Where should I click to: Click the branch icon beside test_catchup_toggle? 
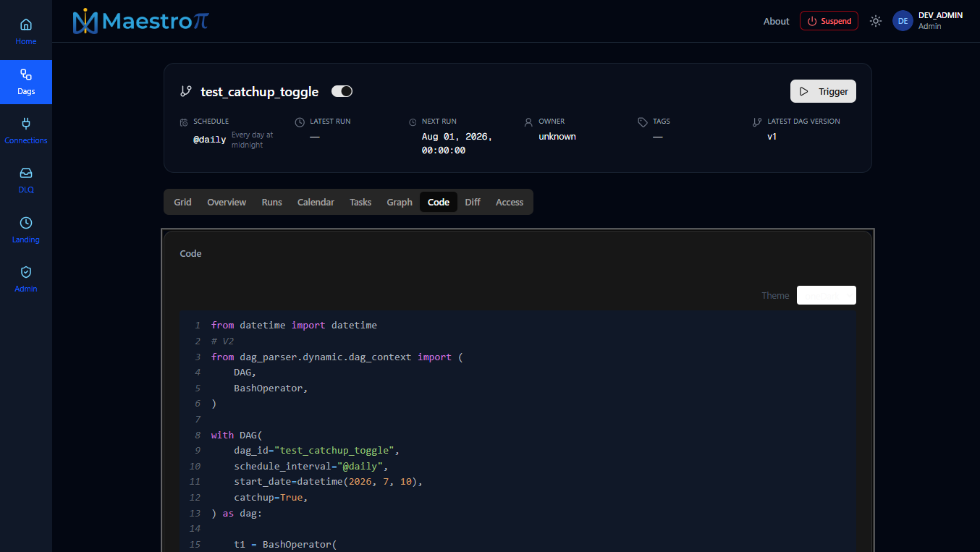point(186,91)
